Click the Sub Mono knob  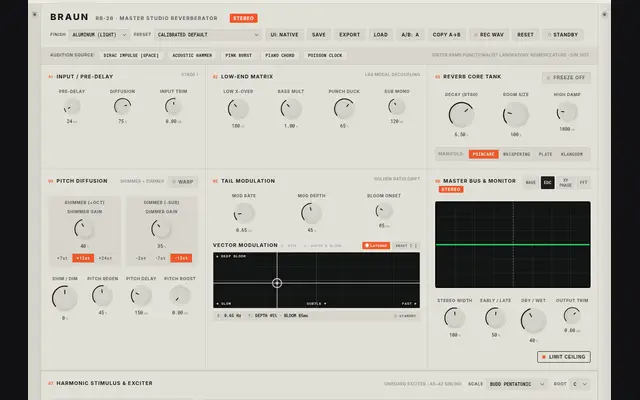point(397,107)
